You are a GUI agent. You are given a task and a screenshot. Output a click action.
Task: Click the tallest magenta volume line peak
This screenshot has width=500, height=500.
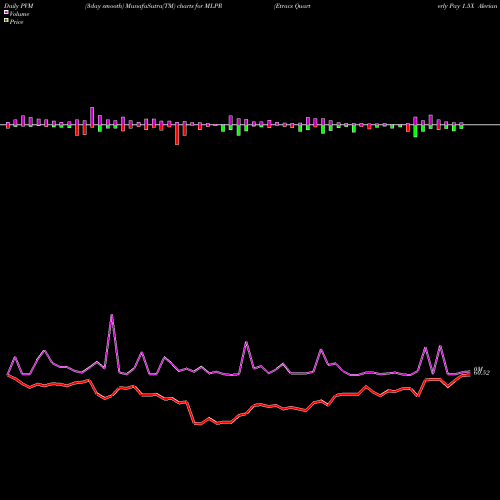click(x=112, y=315)
